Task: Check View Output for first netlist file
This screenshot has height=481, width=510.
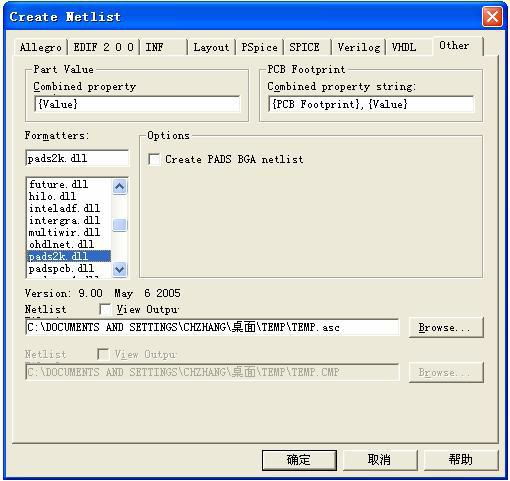Action: click(x=105, y=309)
